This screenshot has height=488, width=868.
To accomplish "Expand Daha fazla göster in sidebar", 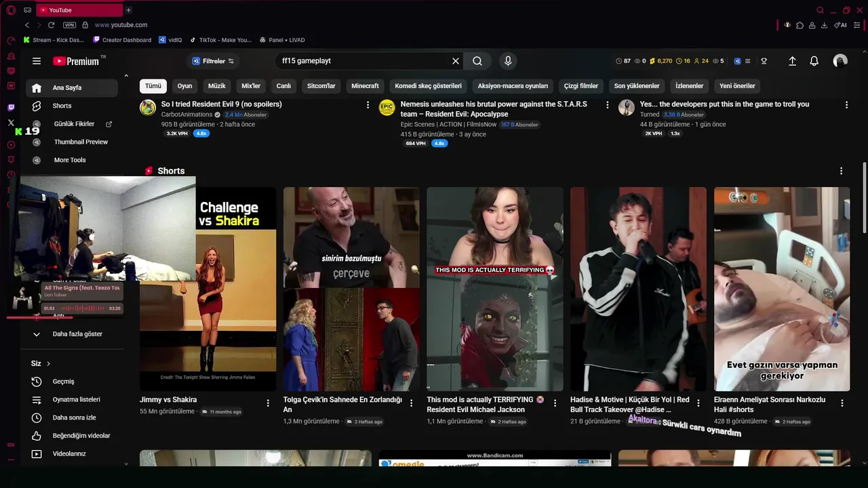I will pos(72,334).
